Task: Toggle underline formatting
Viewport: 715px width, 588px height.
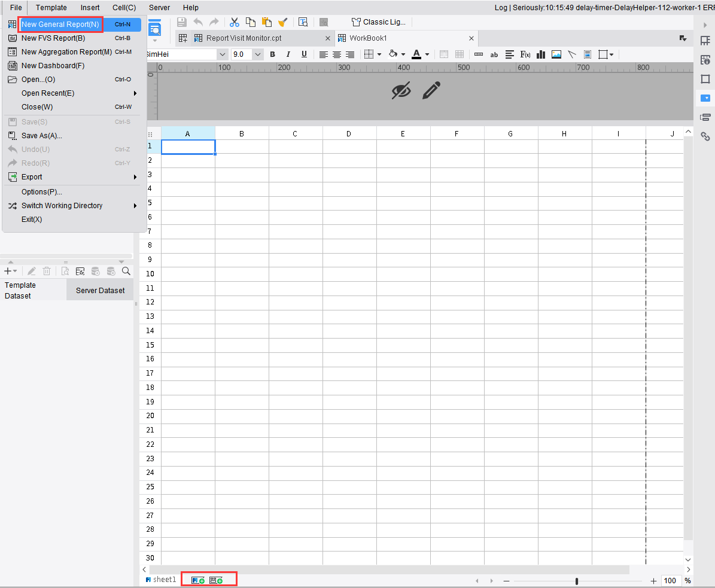Action: pyautogui.click(x=305, y=54)
